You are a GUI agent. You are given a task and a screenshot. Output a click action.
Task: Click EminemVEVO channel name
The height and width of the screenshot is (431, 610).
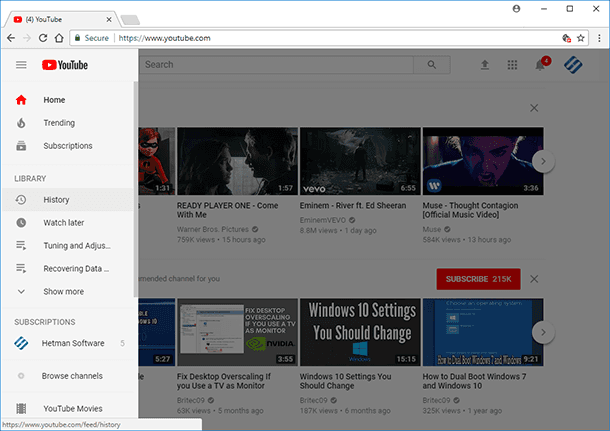pos(323,220)
